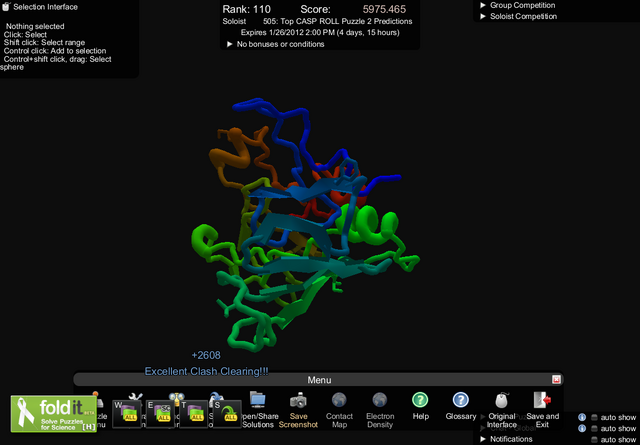The width and height of the screenshot is (640, 445).
Task: Click puzzle title 505: Top CASP ROLL
Action: (x=338, y=21)
